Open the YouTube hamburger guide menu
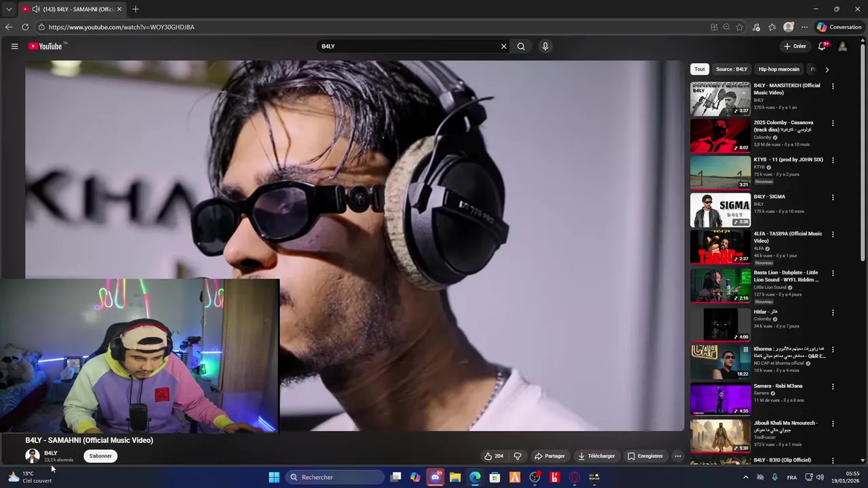 point(14,46)
